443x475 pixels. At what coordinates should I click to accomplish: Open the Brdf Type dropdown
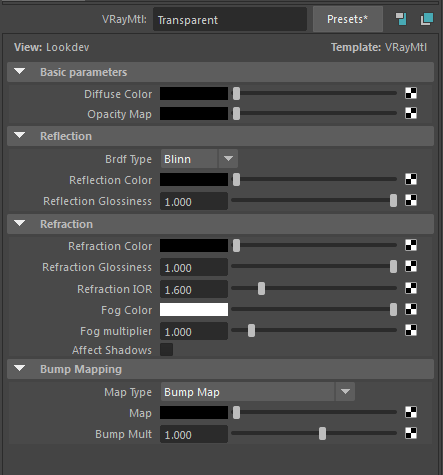(x=199, y=159)
